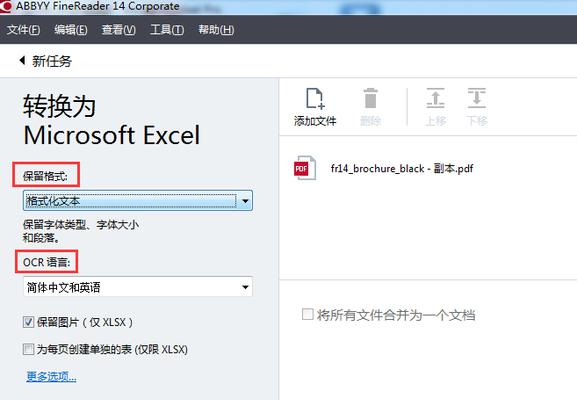The height and width of the screenshot is (400, 577).
Task: Toggle 保留图片 (仅 XLSX) checkbox
Action: [x=28, y=322]
